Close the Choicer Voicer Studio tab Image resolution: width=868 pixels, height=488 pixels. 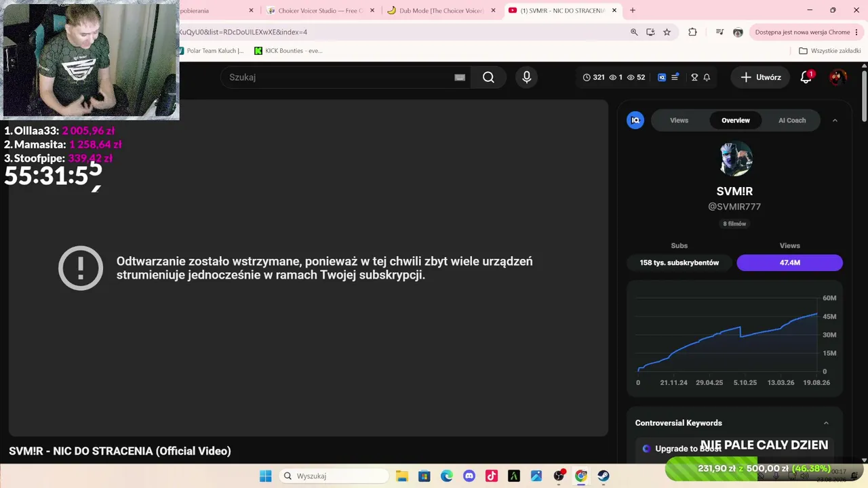[x=372, y=11]
